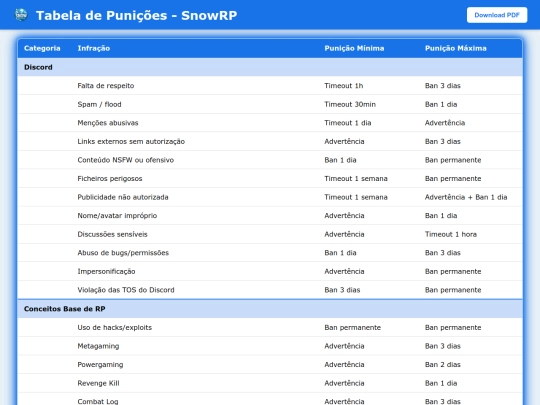Click the Combat Log infraction
The height and width of the screenshot is (405, 540).
pos(98,402)
